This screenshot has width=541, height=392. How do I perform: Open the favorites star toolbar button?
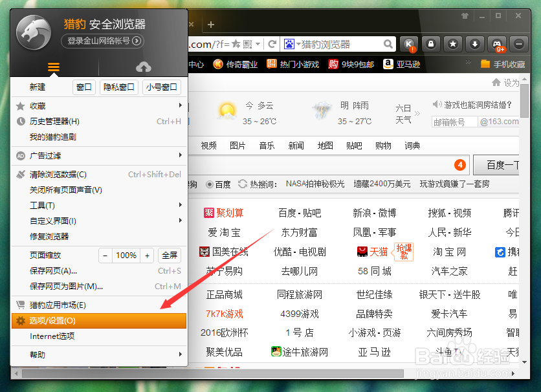453,44
